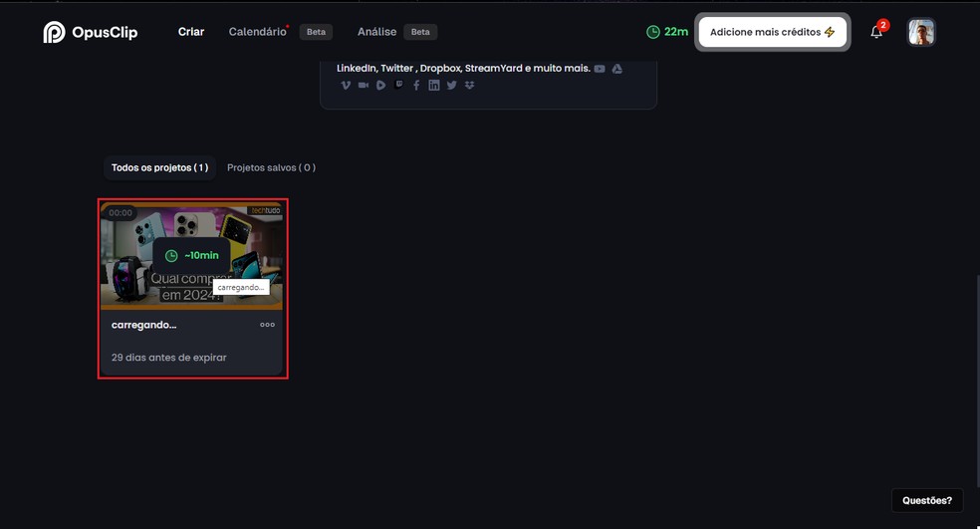Screen dimensions: 980x529
Task: Click '29 dias antes de expirar' text
Action: tap(168, 358)
